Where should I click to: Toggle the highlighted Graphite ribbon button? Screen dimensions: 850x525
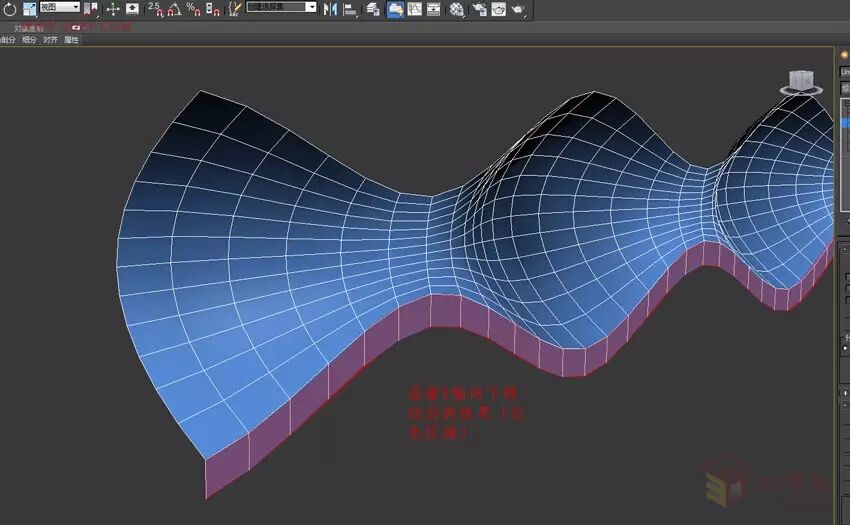(395, 9)
